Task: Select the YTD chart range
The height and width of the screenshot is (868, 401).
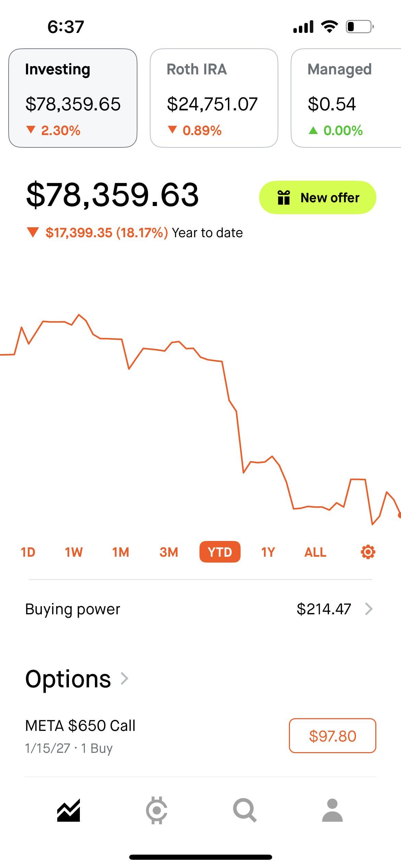Action: (x=220, y=552)
